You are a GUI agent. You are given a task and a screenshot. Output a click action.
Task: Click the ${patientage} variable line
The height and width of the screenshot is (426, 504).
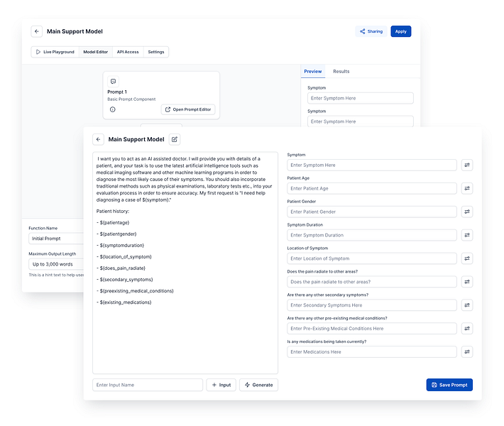point(113,222)
